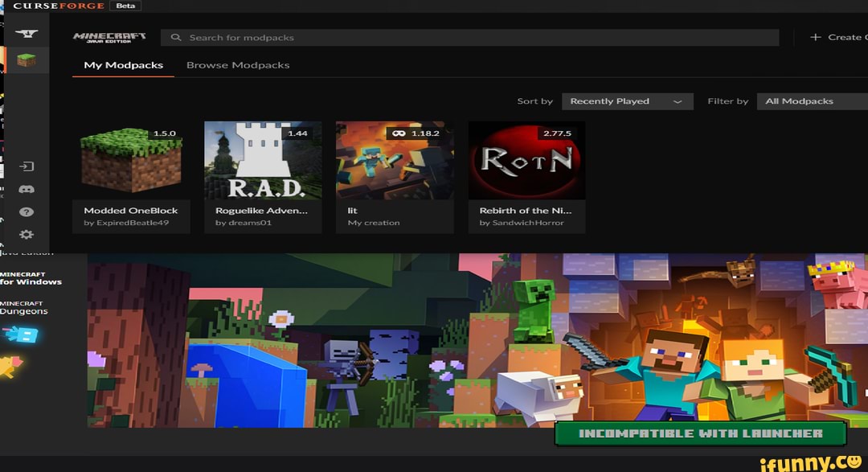Click the Search for modpacks field
Viewport: 868px width, 472px height.
click(x=321, y=36)
